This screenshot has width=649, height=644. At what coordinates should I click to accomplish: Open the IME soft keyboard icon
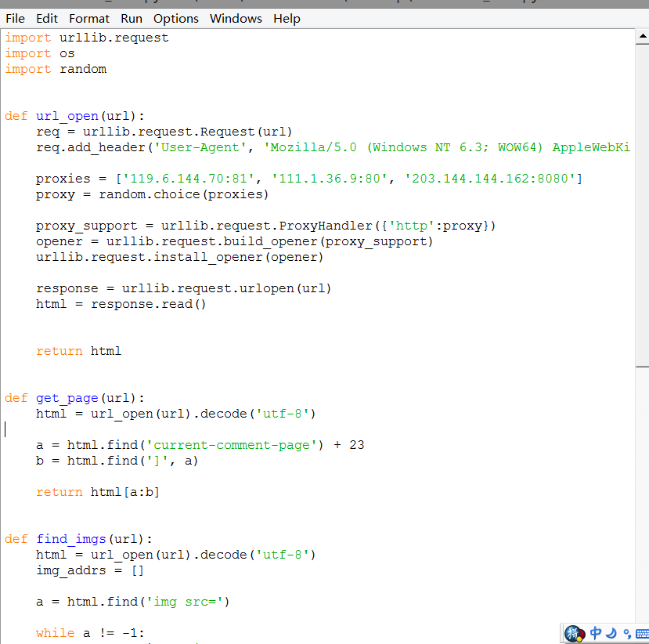point(642,633)
